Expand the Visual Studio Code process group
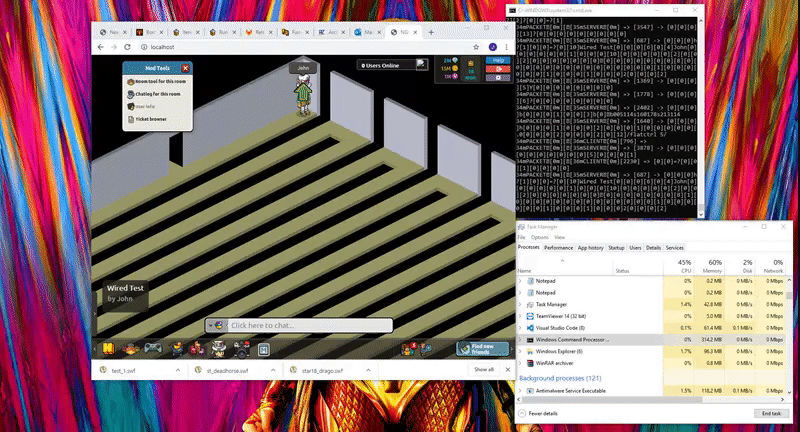The image size is (800, 432). click(520, 328)
